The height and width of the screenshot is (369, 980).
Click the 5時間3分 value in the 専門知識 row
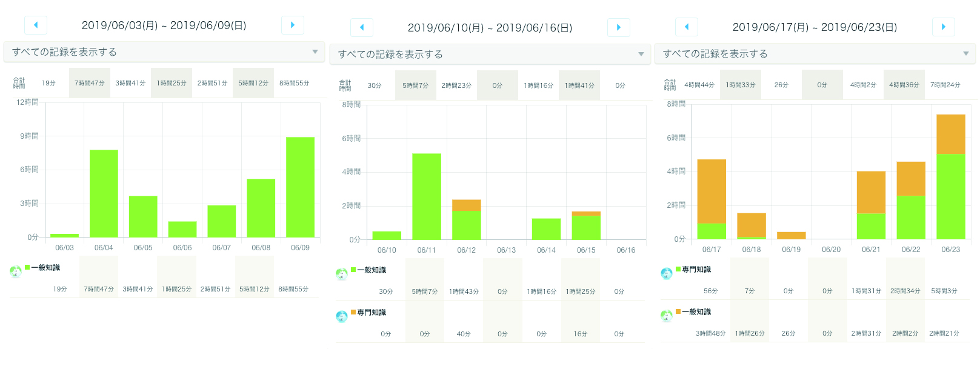pos(944,291)
